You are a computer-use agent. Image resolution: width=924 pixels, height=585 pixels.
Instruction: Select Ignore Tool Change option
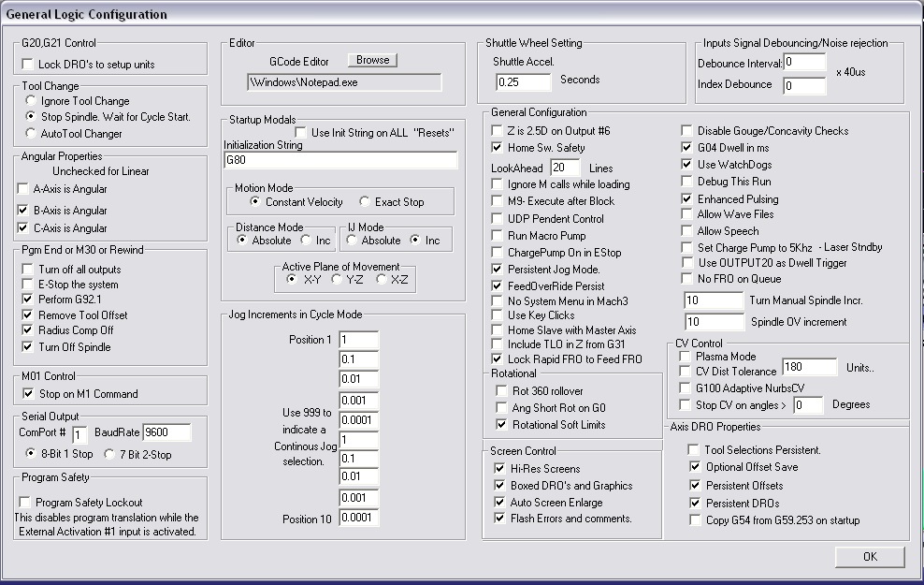coord(32,100)
